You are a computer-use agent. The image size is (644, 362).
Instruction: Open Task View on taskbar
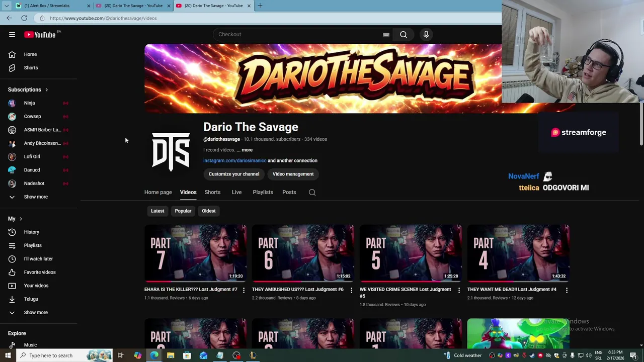click(121, 355)
